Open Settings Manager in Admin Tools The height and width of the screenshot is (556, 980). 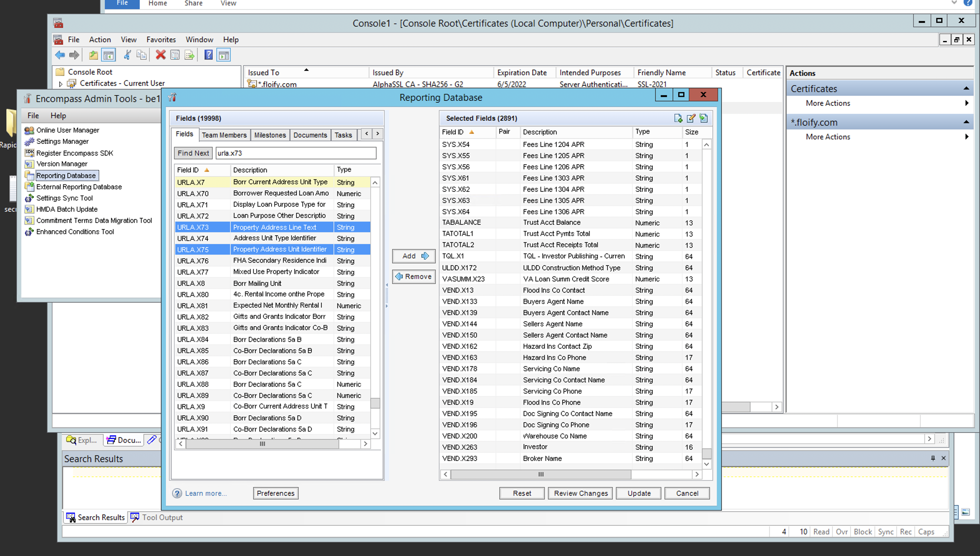pyautogui.click(x=62, y=141)
